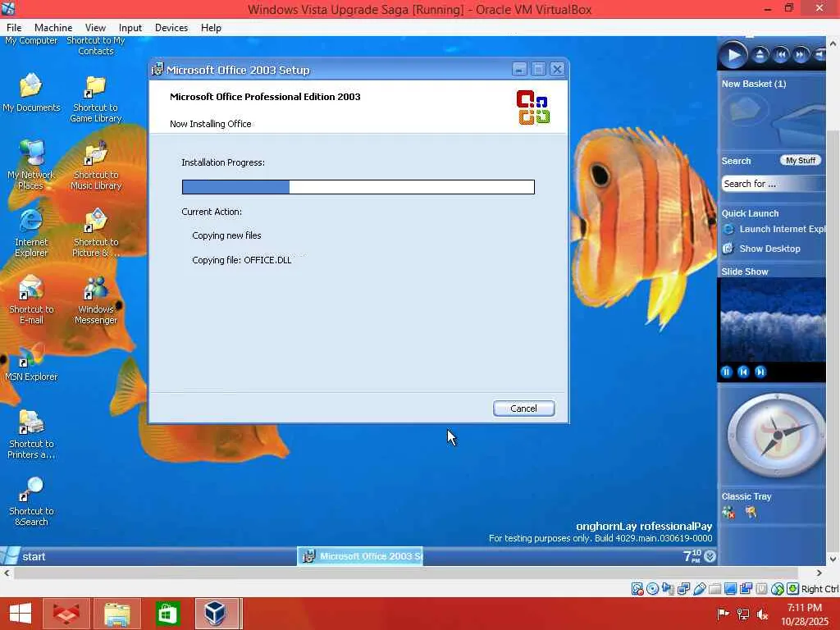Open File Explorer on the host taskbar
840x630 pixels.
pos(117,614)
